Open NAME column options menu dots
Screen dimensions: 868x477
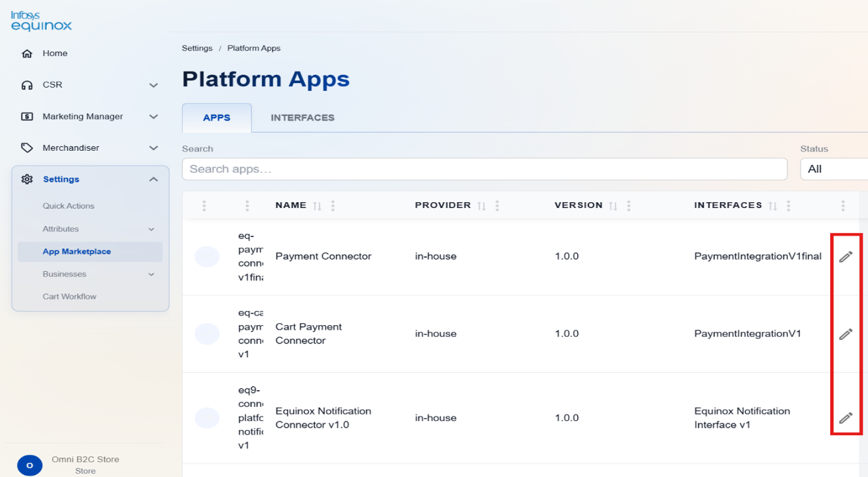click(x=333, y=206)
